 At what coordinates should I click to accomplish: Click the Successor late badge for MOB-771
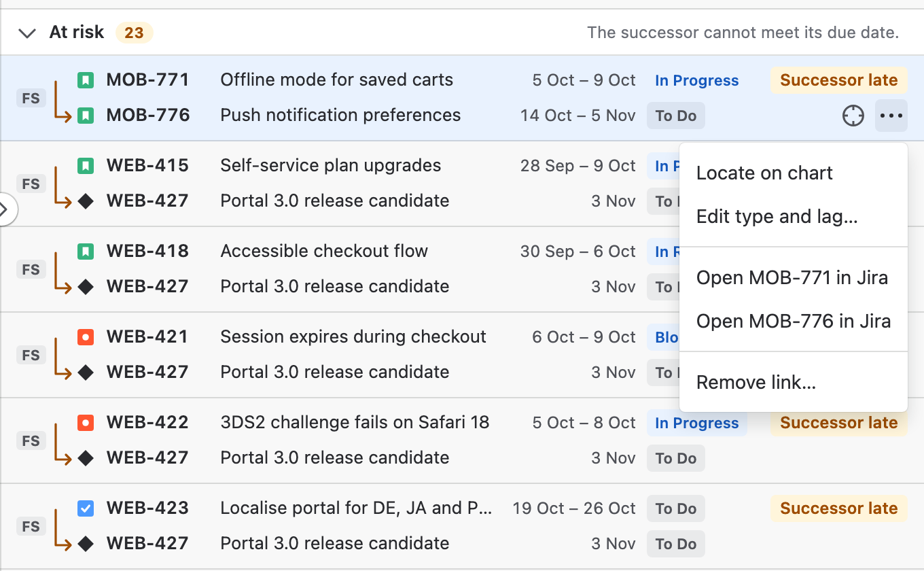[839, 80]
